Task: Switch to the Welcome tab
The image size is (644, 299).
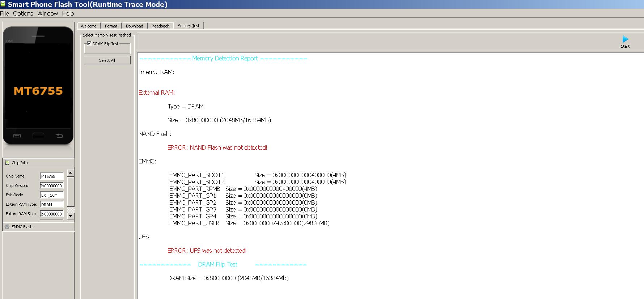Action: (89, 26)
